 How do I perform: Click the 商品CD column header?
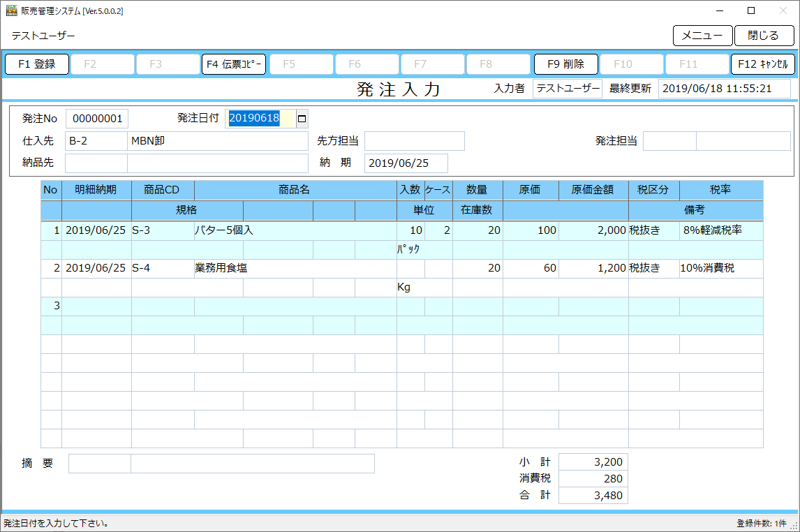(x=163, y=191)
